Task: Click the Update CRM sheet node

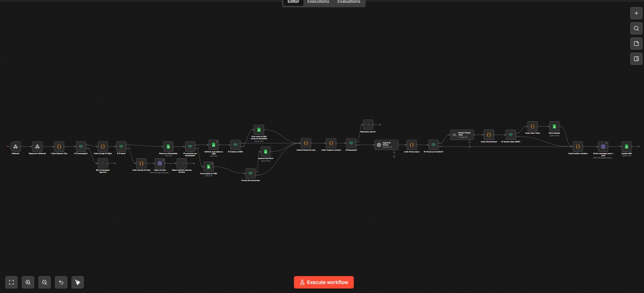Action: coord(626,146)
